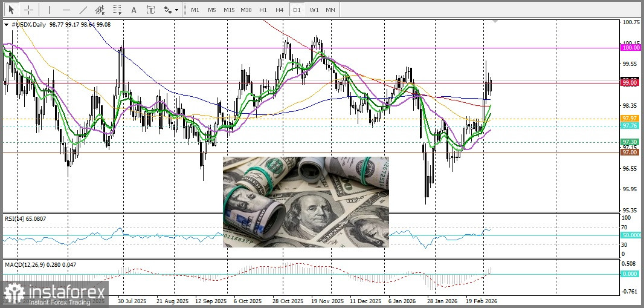Toggle the D1 daily timeframe
The height and width of the screenshot is (308, 644).
(x=296, y=10)
